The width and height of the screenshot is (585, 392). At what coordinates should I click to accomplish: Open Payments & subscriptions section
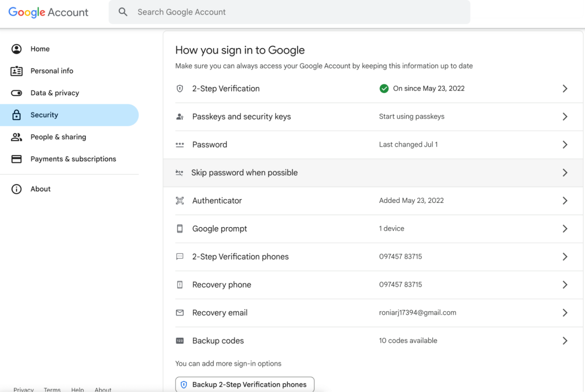[x=69, y=159]
